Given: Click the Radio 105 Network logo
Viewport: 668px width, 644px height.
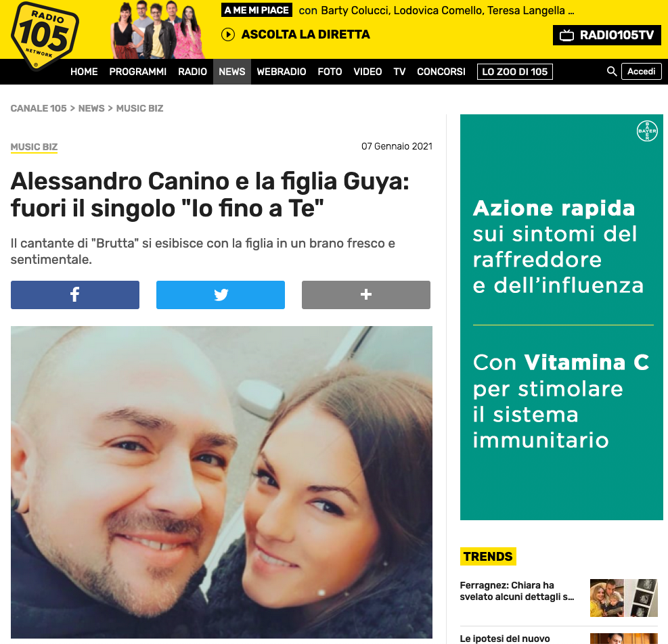Looking at the screenshot, I should [x=44, y=36].
